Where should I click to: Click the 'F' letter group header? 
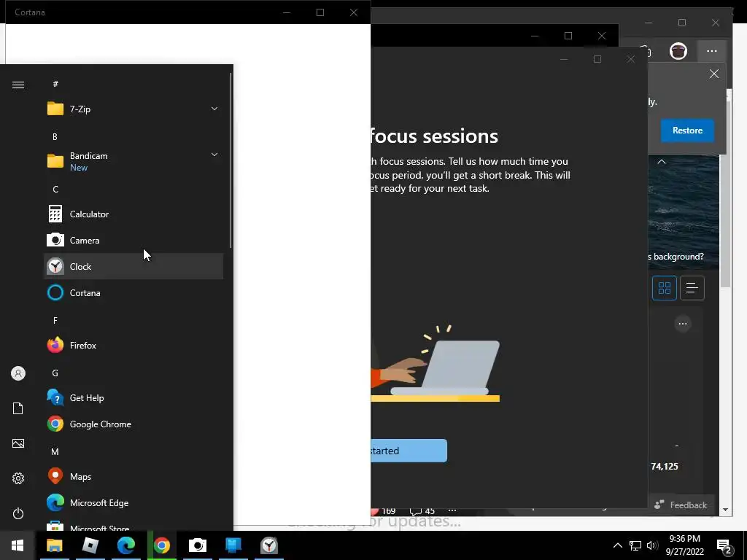[x=55, y=321]
